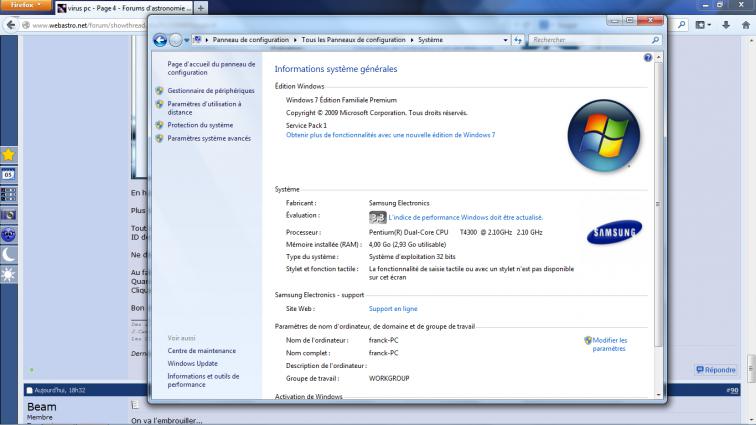Click the blue smiley icon in the left sidebar
Image resolution: width=756 pixels, height=425 pixels.
(9, 234)
